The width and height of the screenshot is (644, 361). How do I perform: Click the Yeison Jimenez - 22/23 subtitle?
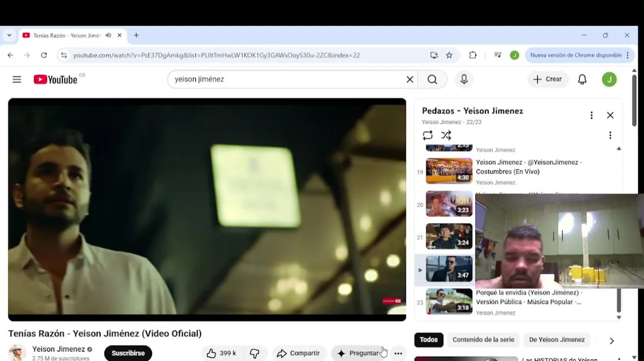coord(451,122)
